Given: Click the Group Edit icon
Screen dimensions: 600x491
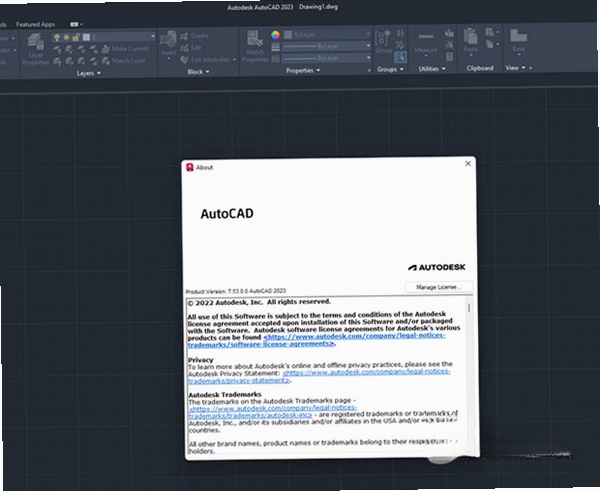Looking at the screenshot, I should pos(400,45).
